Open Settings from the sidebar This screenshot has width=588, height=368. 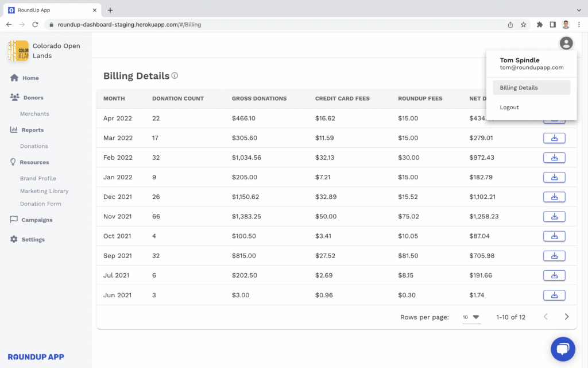[x=33, y=239]
